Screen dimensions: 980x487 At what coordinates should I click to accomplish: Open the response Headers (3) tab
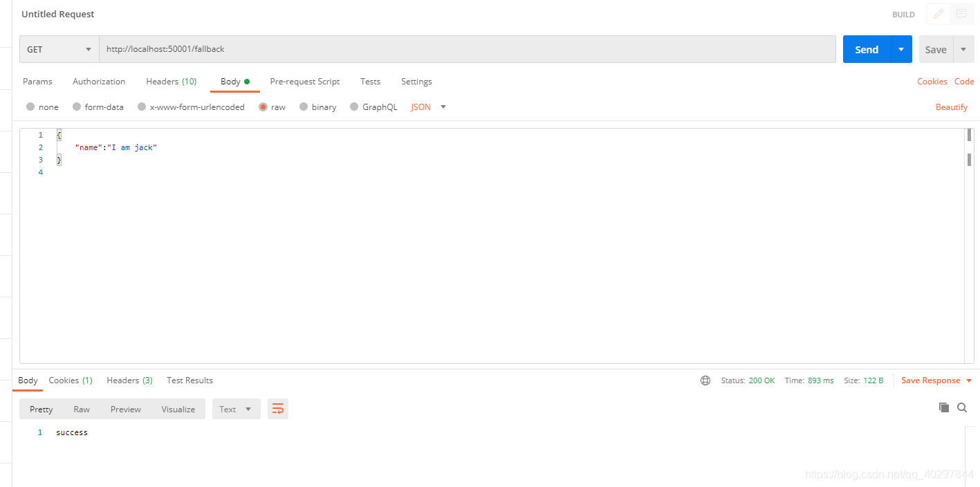point(129,380)
